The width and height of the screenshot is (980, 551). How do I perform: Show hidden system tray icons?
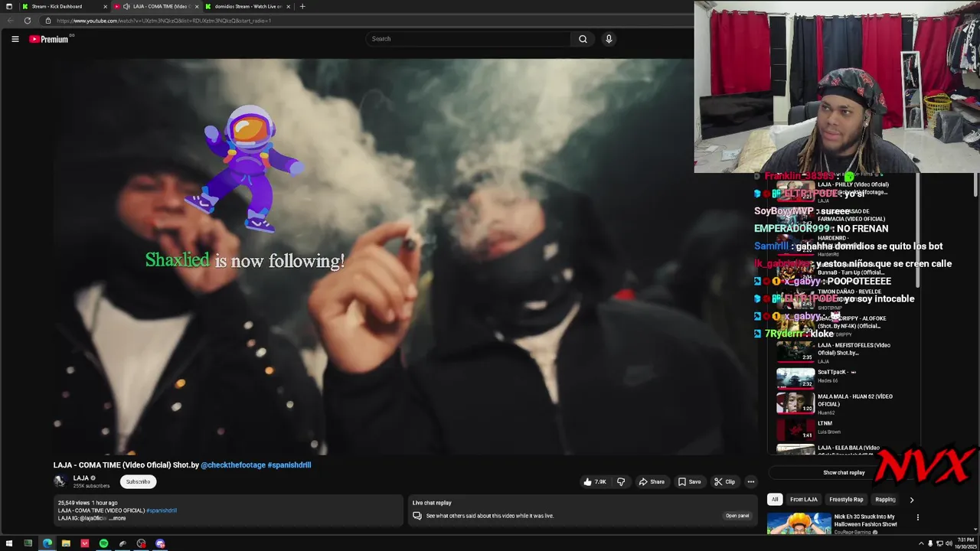coord(921,543)
